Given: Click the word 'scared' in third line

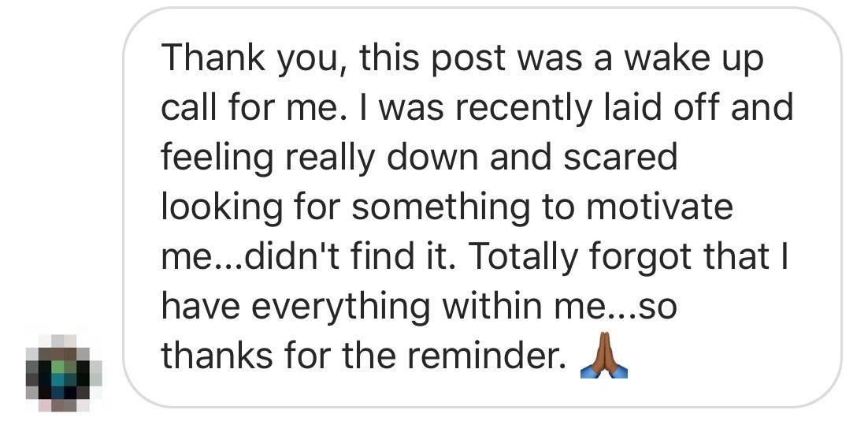Looking at the screenshot, I should (x=620, y=157).
